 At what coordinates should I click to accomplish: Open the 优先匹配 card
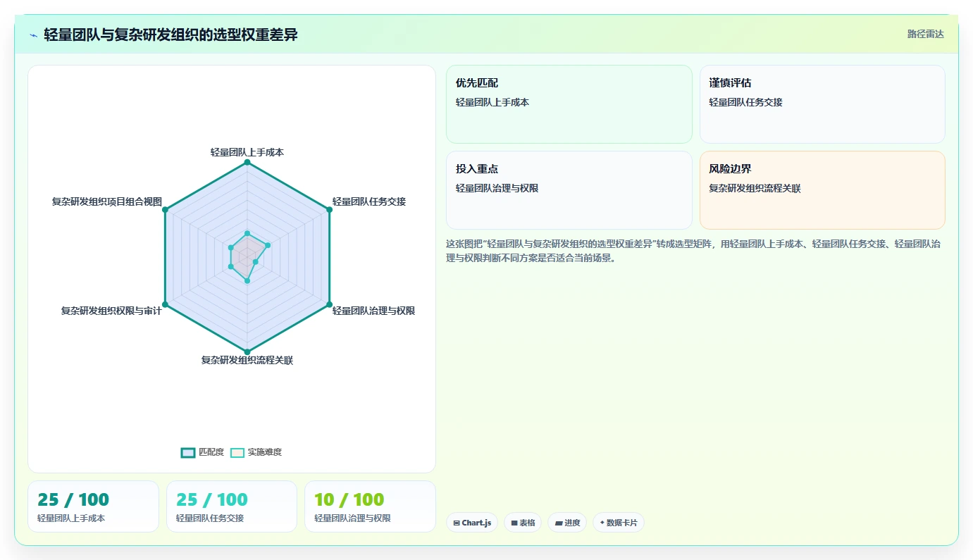point(569,104)
